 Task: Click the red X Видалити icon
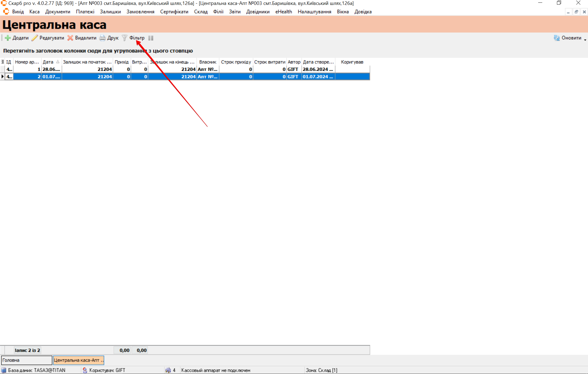[x=70, y=38]
